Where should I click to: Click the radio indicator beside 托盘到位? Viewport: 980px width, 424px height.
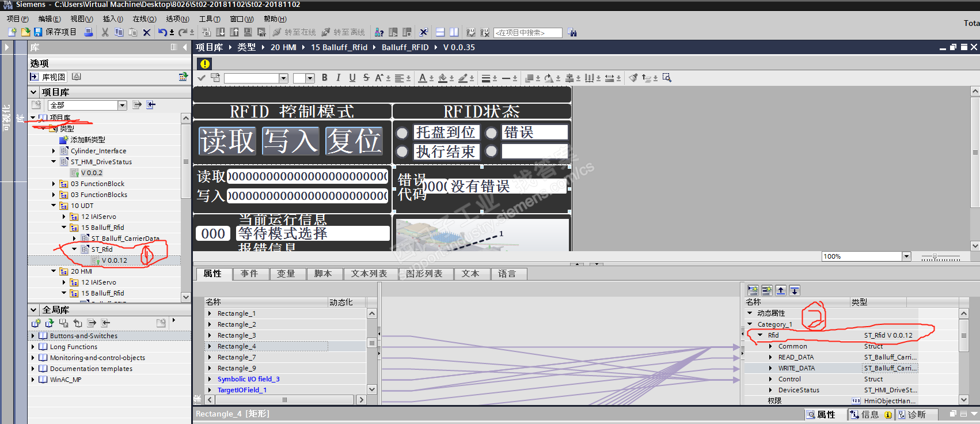pyautogui.click(x=402, y=133)
